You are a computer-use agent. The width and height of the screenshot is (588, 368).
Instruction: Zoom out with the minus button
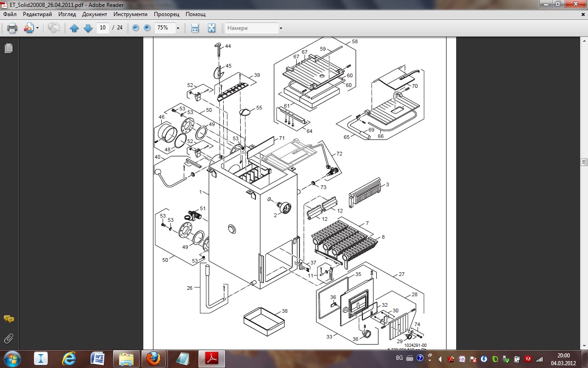136,28
